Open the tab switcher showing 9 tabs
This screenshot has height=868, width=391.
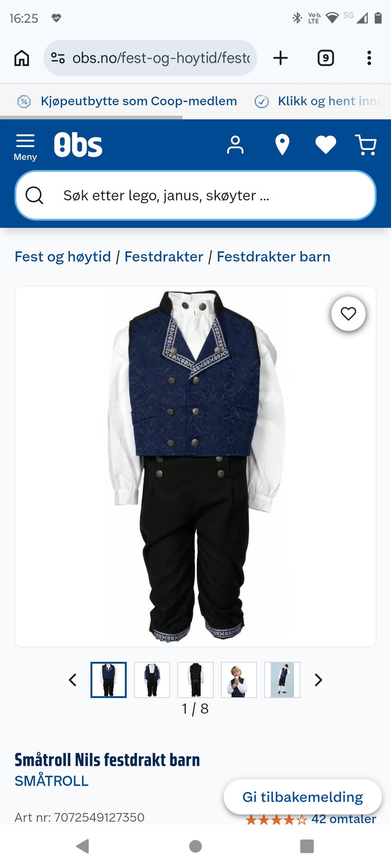point(325,58)
